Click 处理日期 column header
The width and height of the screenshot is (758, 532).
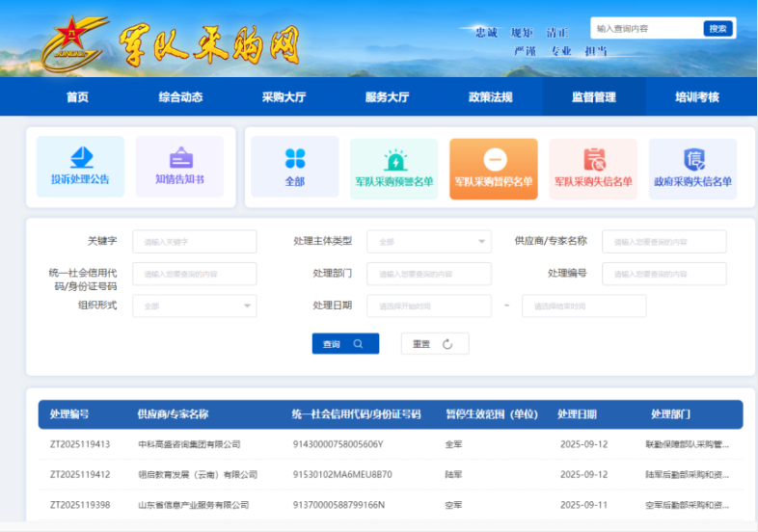[577, 414]
